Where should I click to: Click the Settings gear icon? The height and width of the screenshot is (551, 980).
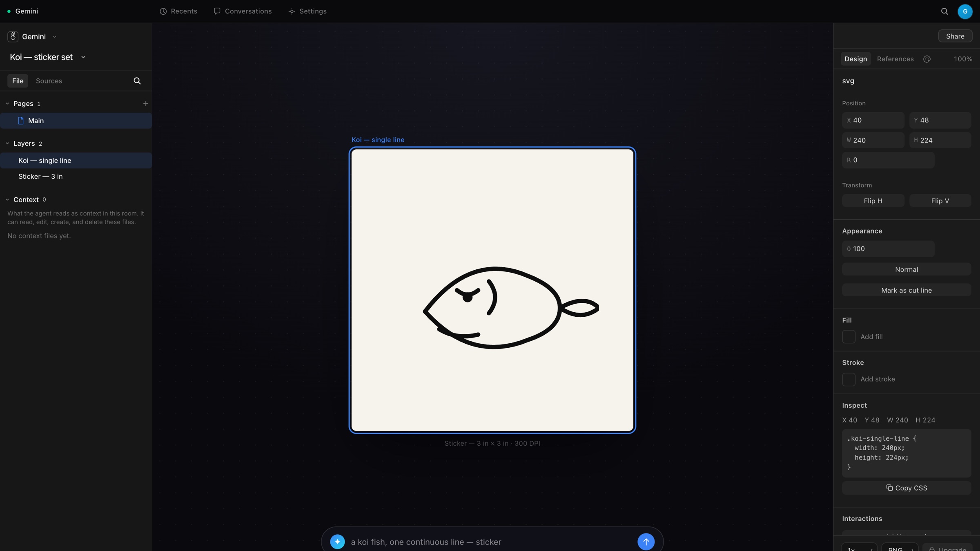point(292,11)
